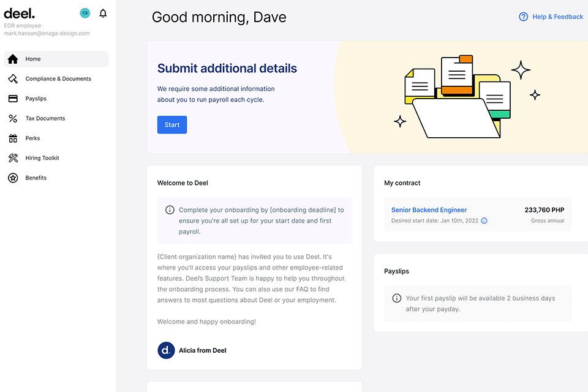Click the 'Welcome and happy onboarding!' text
This screenshot has width=588, height=392.
206,322
